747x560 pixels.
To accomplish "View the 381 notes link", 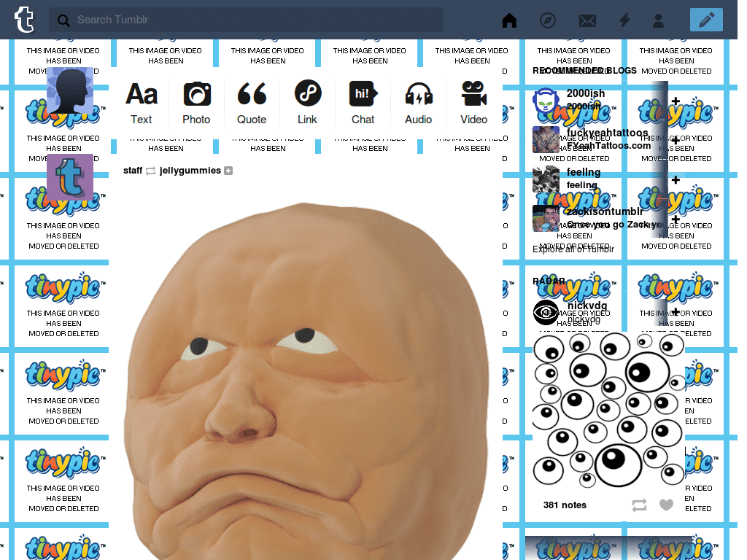I will click(x=565, y=505).
